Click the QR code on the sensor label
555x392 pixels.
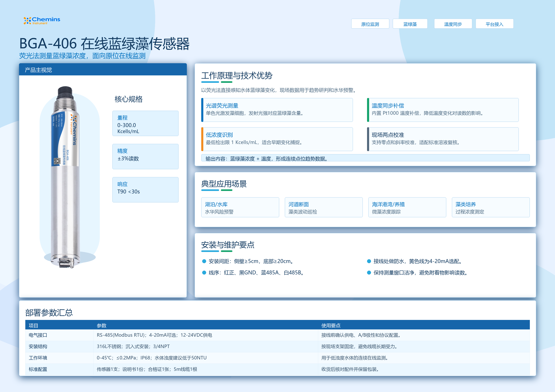point(57,161)
